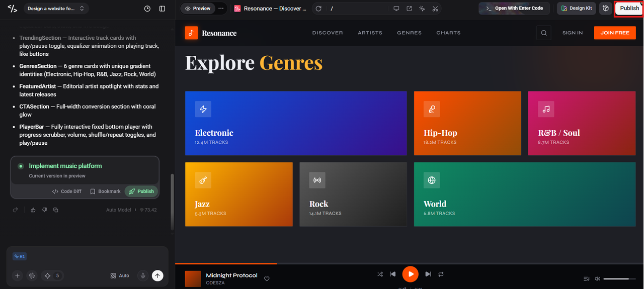Open Code Diff for this version
This screenshot has width=644, height=289.
click(x=67, y=191)
